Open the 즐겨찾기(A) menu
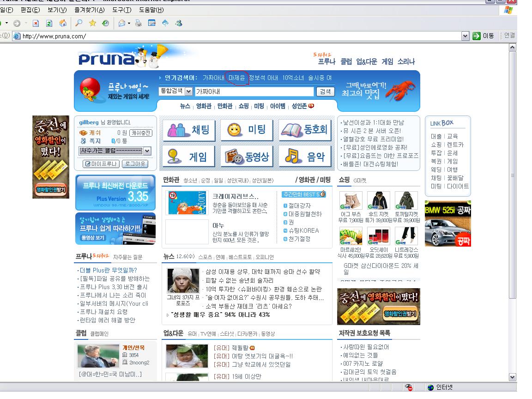The image size is (532, 399). tap(90, 10)
